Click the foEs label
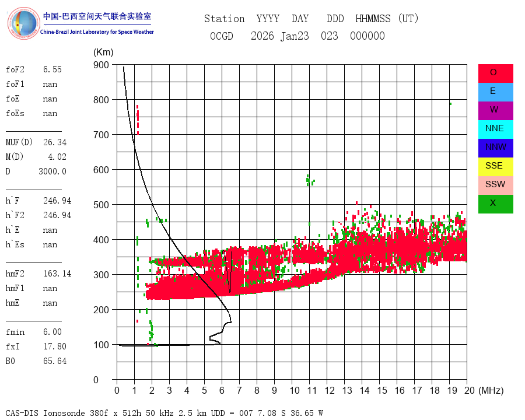Image resolution: width=525 pixels, height=420 pixels. click(15, 113)
